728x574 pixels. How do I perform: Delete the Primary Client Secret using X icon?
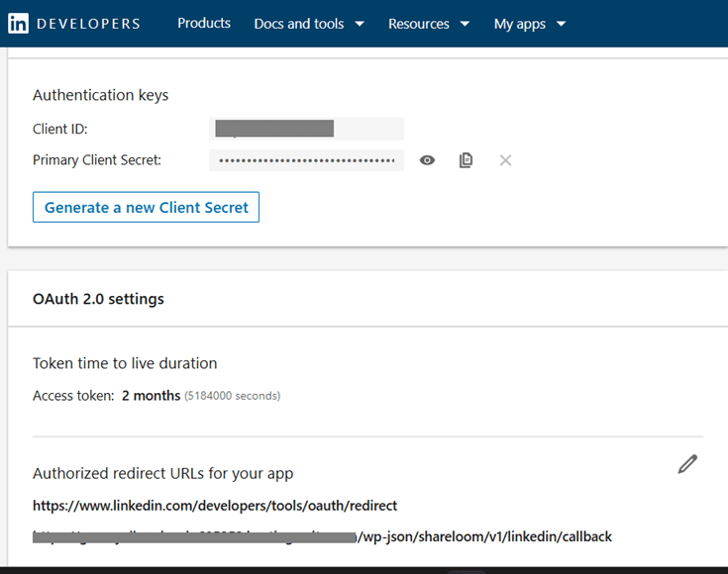(x=505, y=160)
